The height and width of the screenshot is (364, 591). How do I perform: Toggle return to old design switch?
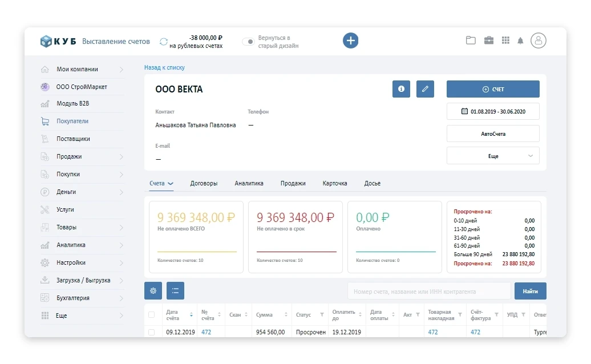pos(248,42)
